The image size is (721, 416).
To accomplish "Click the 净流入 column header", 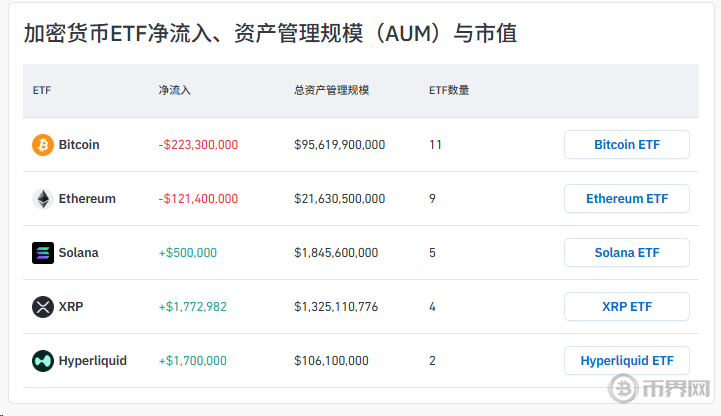I will 174,90.
